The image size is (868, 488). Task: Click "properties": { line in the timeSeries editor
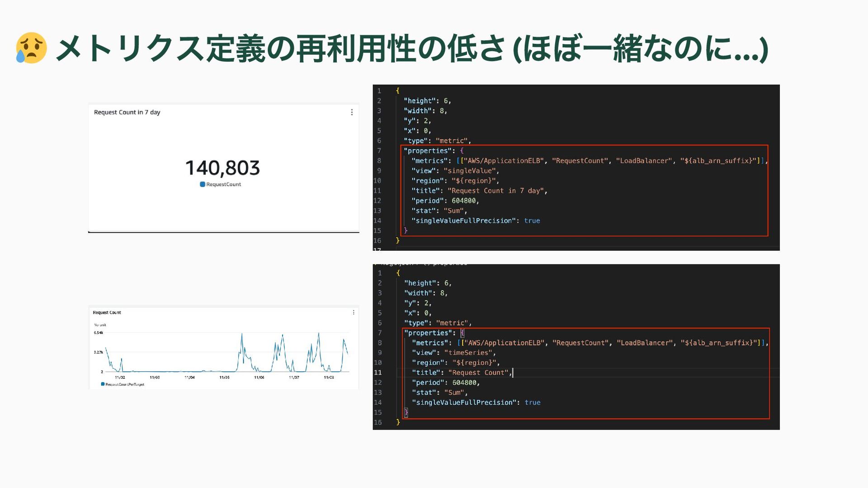[x=434, y=333]
